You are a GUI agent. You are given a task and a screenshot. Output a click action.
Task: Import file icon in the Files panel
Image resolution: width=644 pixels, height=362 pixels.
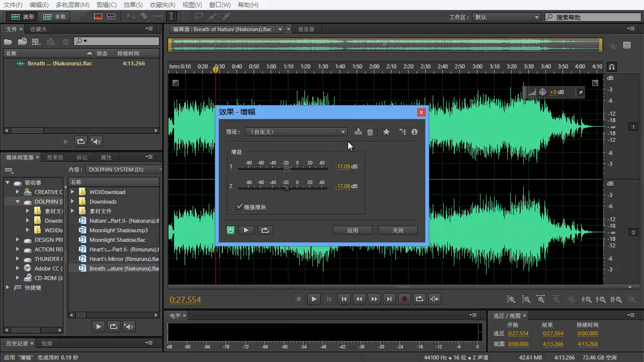22,41
